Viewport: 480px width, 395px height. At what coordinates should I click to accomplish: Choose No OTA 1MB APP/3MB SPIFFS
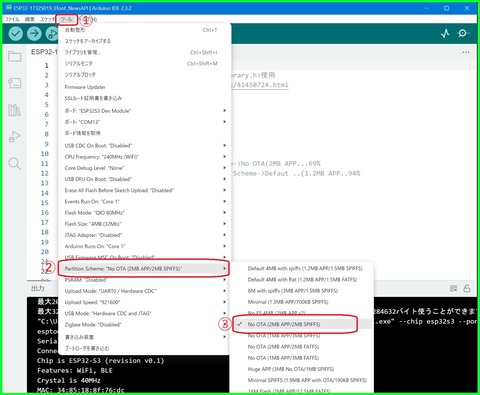[x=302, y=336]
